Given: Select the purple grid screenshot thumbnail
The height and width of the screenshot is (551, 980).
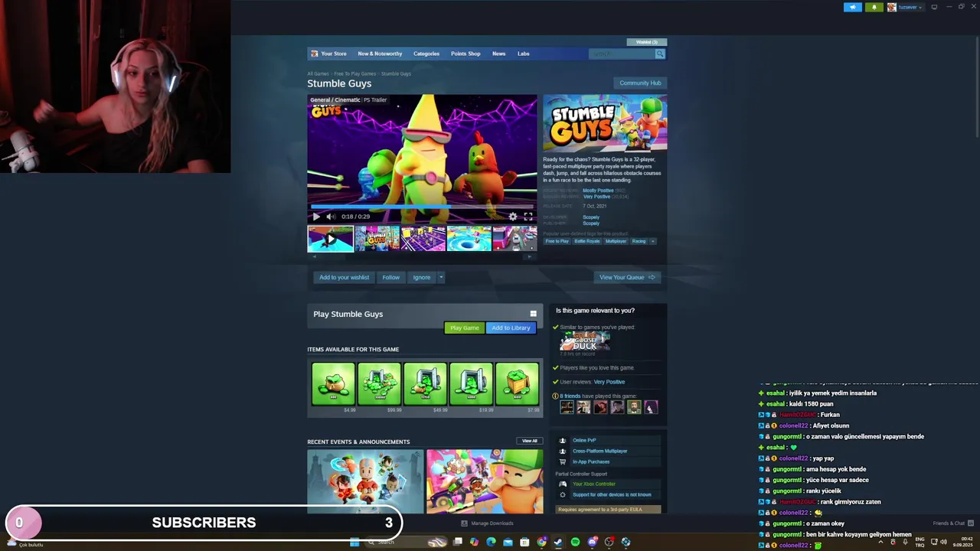Looking at the screenshot, I should [x=423, y=239].
